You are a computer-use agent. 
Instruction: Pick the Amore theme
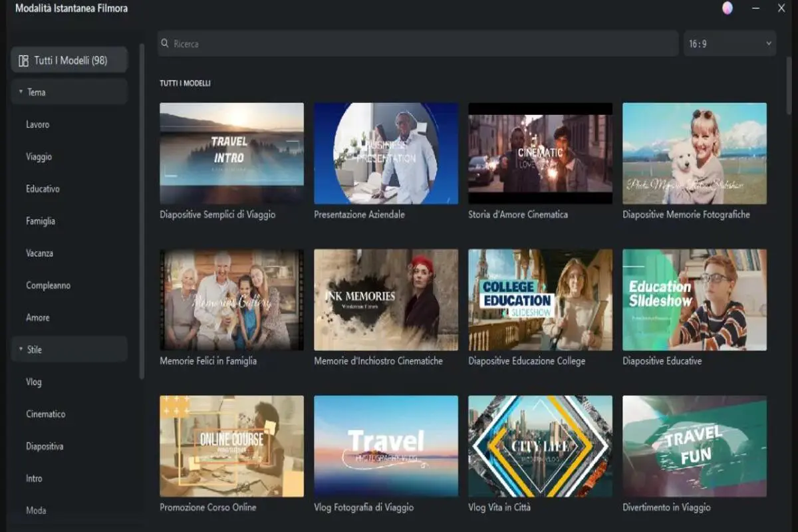(38, 318)
